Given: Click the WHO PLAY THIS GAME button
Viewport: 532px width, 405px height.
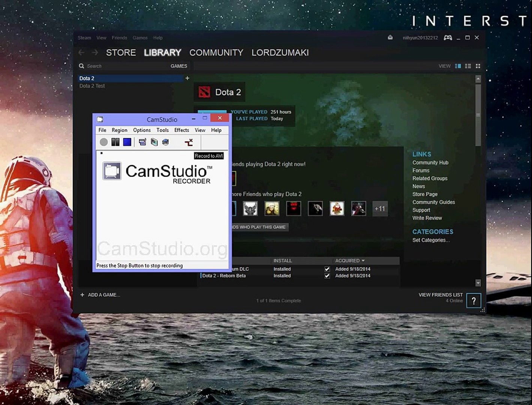Looking at the screenshot, I should pos(259,227).
